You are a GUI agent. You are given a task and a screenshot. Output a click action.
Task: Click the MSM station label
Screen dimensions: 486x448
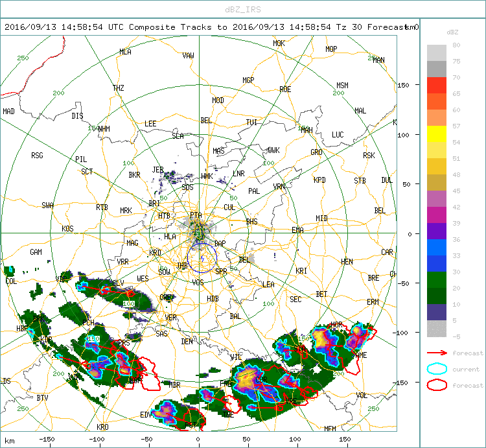point(343,86)
